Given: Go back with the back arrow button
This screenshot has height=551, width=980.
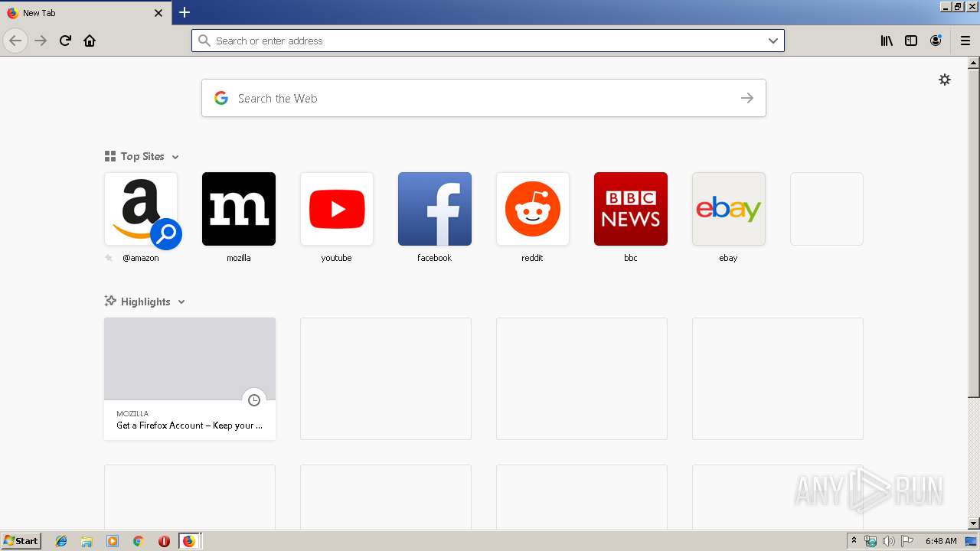Looking at the screenshot, I should click(15, 41).
